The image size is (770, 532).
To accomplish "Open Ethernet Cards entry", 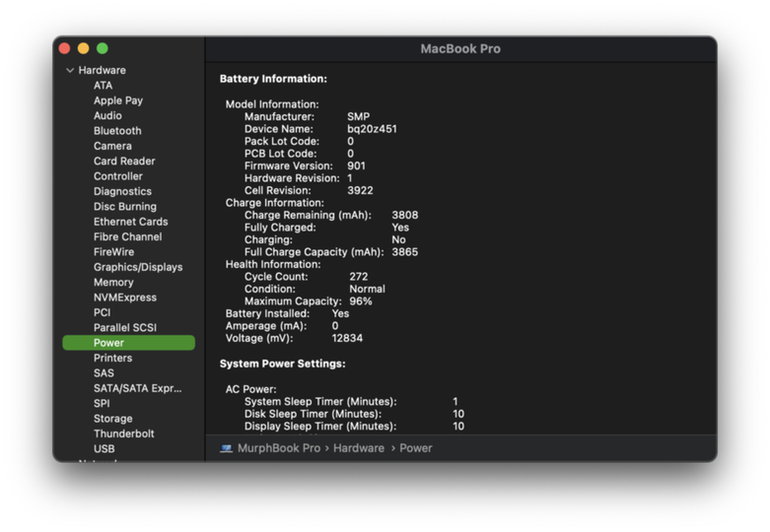I will click(130, 222).
